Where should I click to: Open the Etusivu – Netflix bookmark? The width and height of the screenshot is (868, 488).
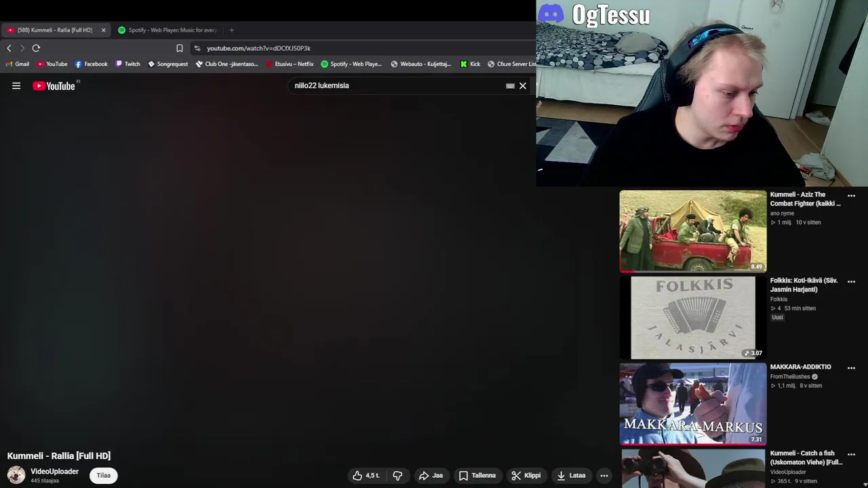290,64
